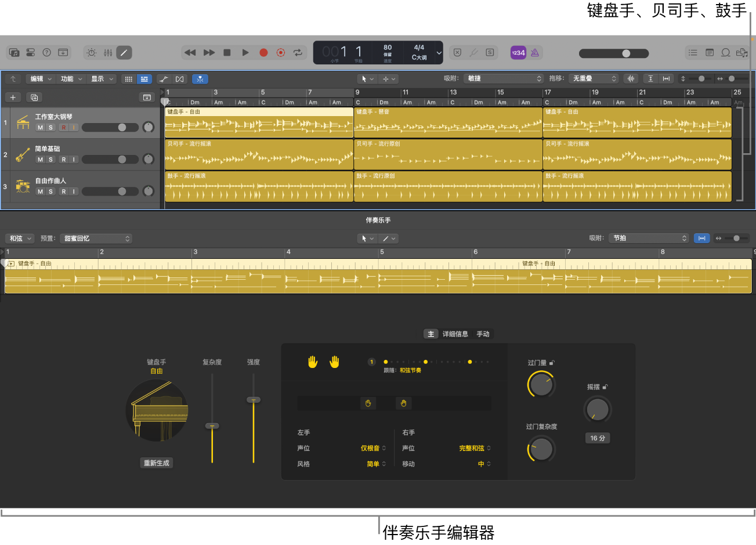The width and height of the screenshot is (756, 545).
Task: Click the global tracks button in track header
Action: (147, 98)
